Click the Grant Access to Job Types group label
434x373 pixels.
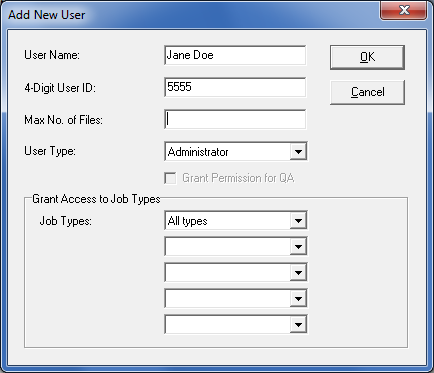(x=96, y=199)
